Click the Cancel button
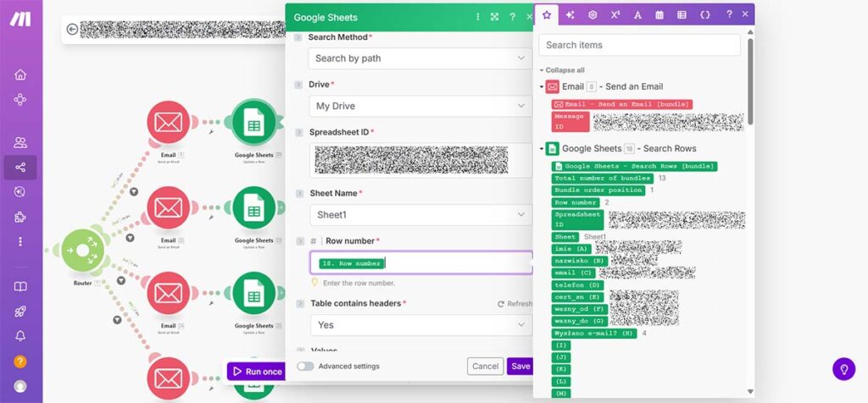 [485, 367]
